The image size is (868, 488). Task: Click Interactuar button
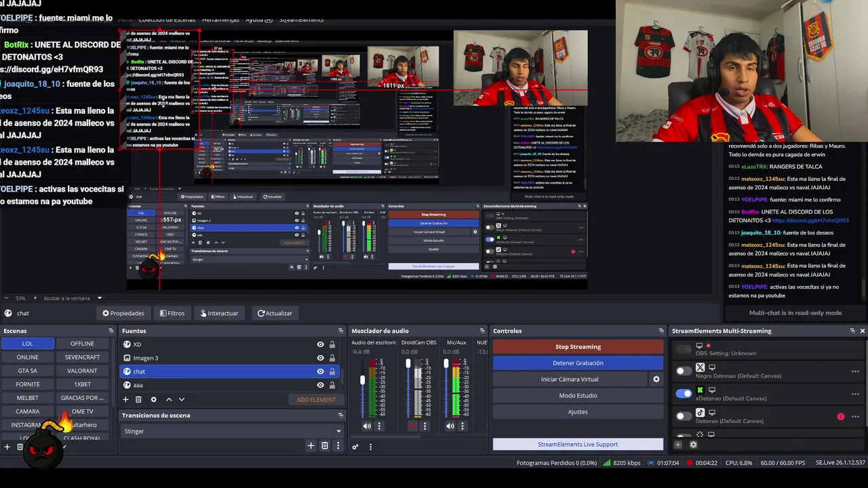pos(219,313)
